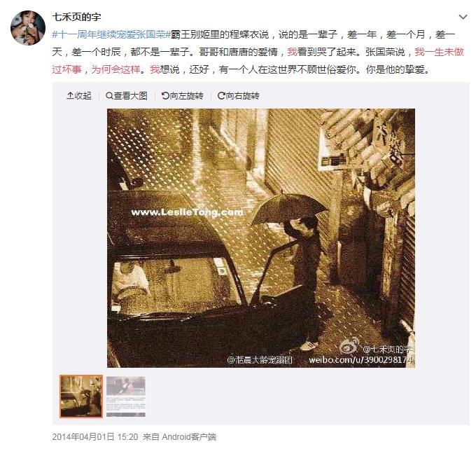
Task: Open the post options chevron menu
Action: pyautogui.click(x=463, y=17)
